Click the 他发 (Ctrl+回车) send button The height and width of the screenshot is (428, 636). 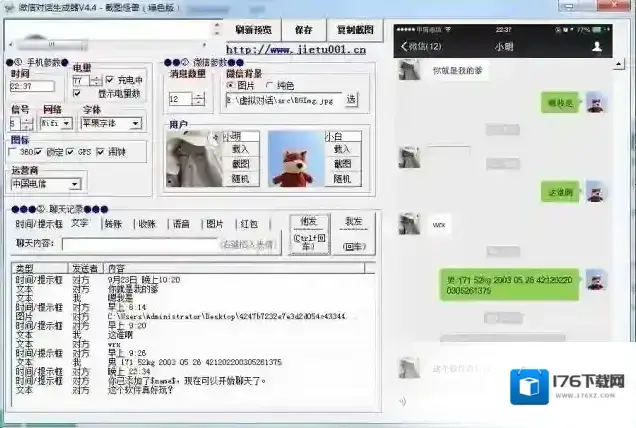[309, 235]
